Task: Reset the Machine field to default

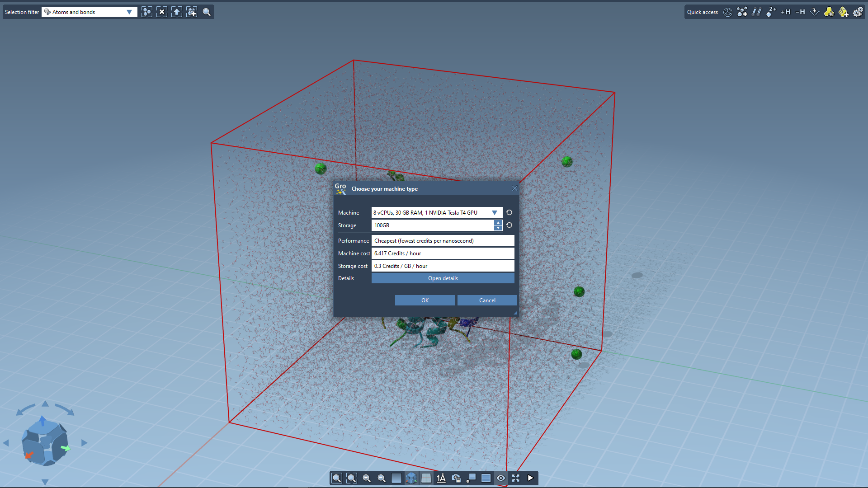Action: tap(509, 213)
